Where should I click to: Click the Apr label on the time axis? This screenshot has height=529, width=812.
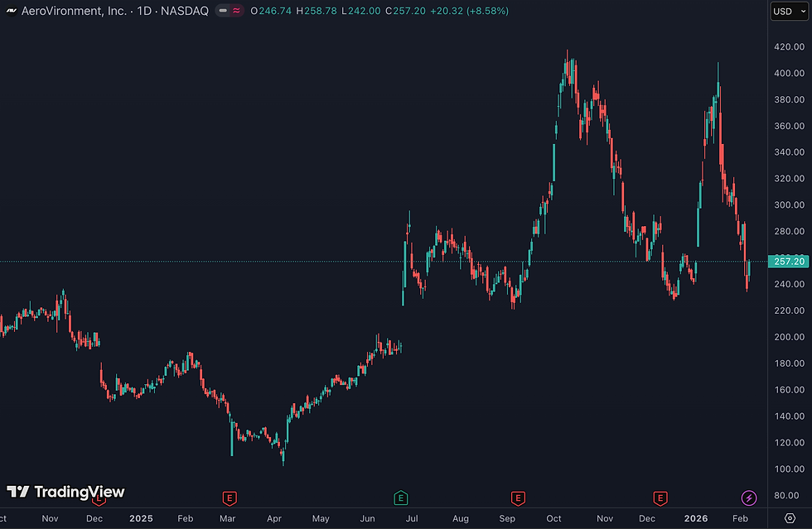274,518
